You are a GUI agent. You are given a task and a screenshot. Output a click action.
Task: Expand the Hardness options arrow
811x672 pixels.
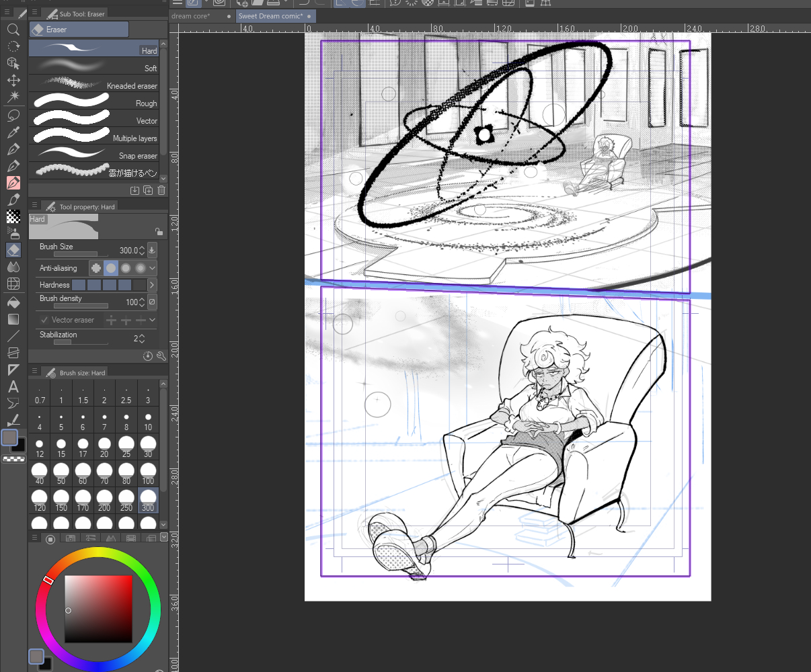(152, 285)
